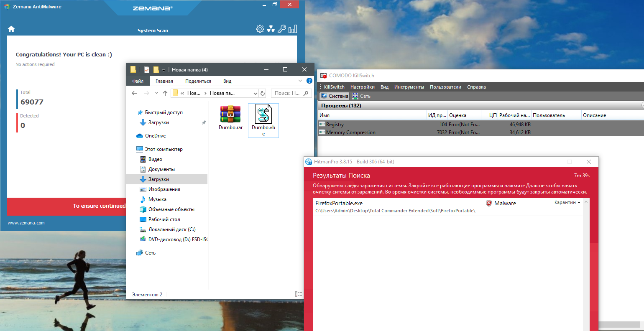Viewport: 644px width, 331px height.
Task: Click Explorer back arrow
Action: (x=134, y=93)
